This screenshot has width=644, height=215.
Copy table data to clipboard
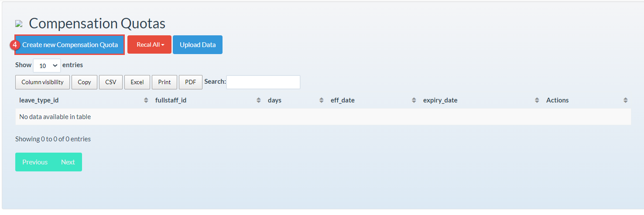[x=84, y=82]
